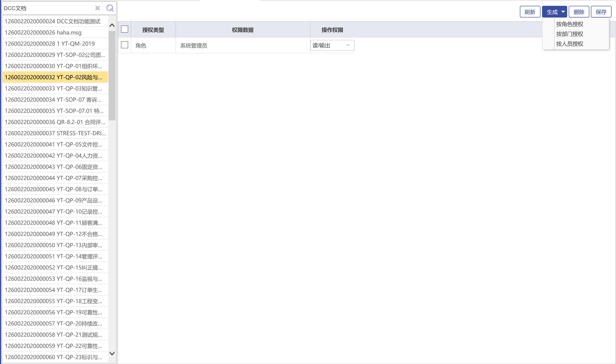Select the 按人员授权 menu option
The width and height of the screenshot is (616, 364).
tap(569, 44)
